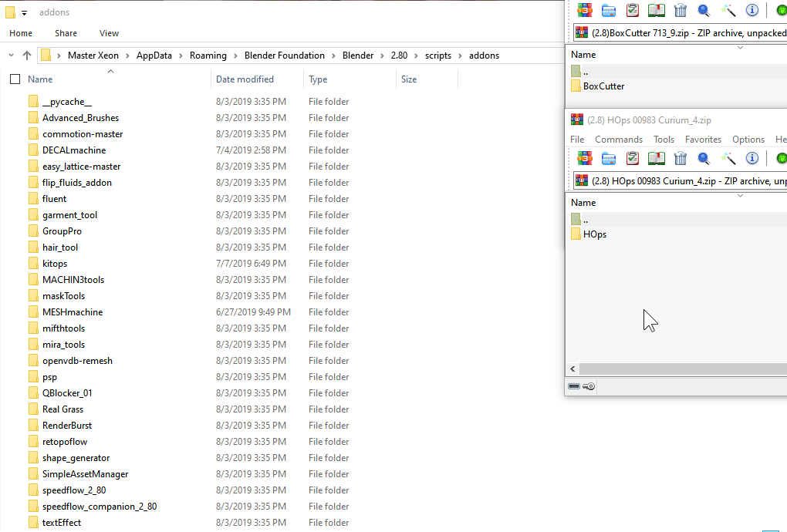Screen dimensions: 787x532
Task: Expand breadcrumb chevron after AppData
Action: [181, 56]
